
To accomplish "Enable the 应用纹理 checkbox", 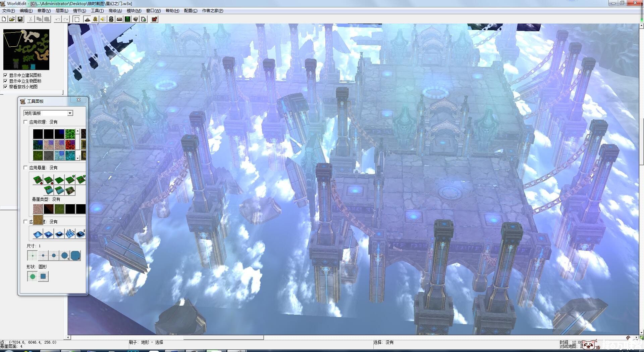I will point(26,122).
